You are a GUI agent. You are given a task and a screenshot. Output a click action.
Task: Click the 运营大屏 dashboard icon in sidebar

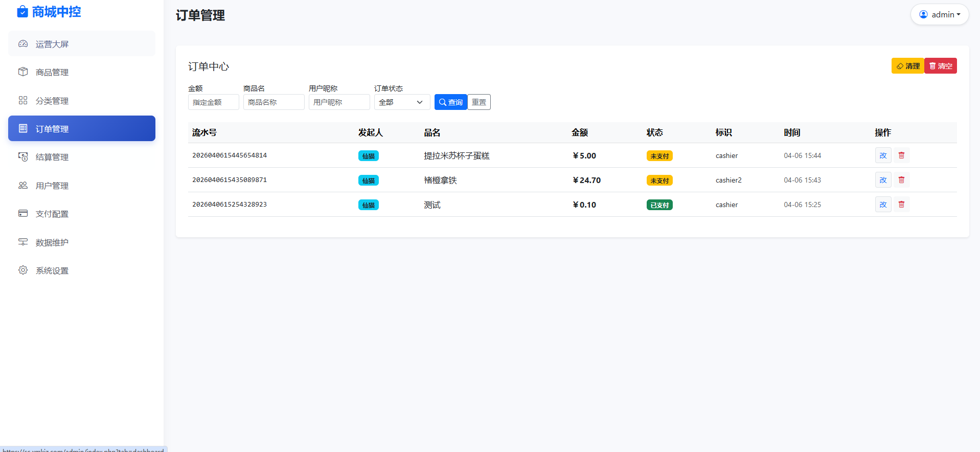[23, 44]
